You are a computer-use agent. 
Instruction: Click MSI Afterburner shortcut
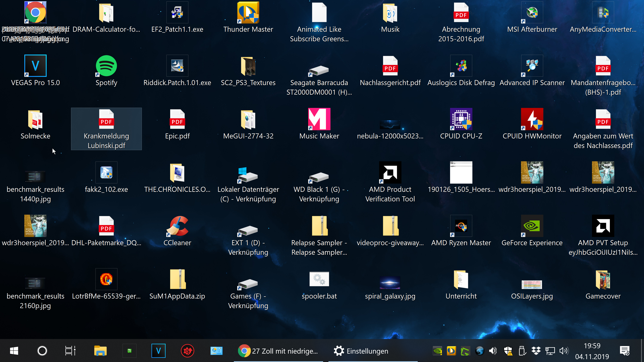point(532,13)
